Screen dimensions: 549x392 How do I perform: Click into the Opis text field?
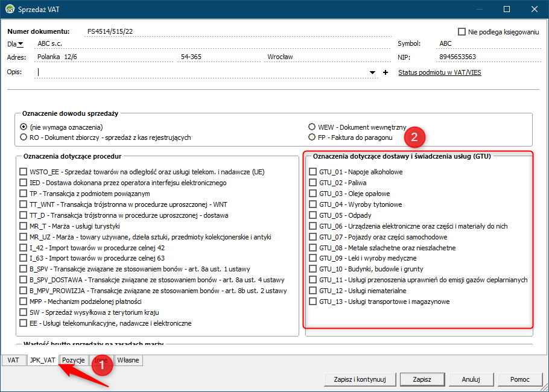click(x=200, y=72)
